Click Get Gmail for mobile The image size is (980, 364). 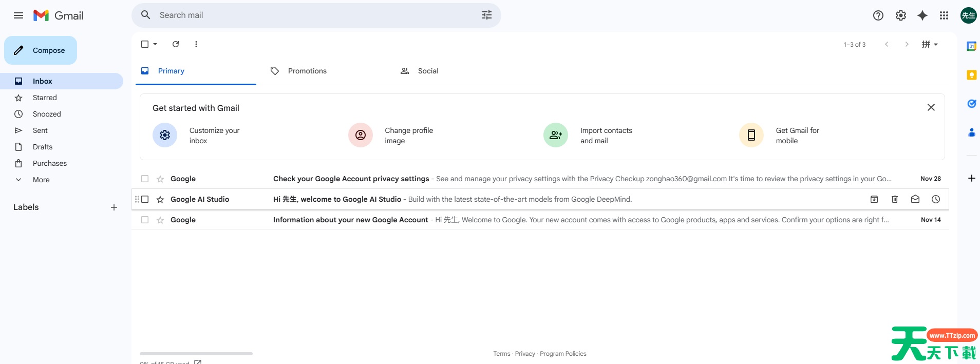(x=780, y=135)
